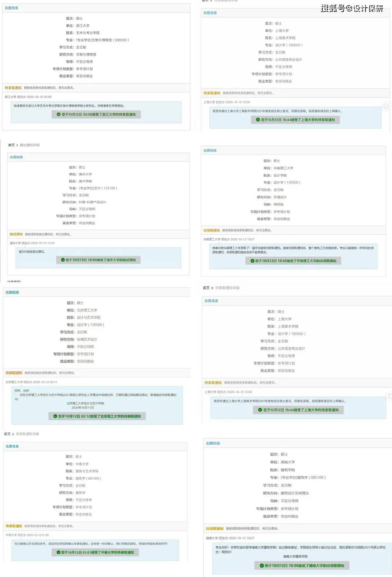Open 首页 breadcrumb above the 中南大学 panel

point(7,434)
